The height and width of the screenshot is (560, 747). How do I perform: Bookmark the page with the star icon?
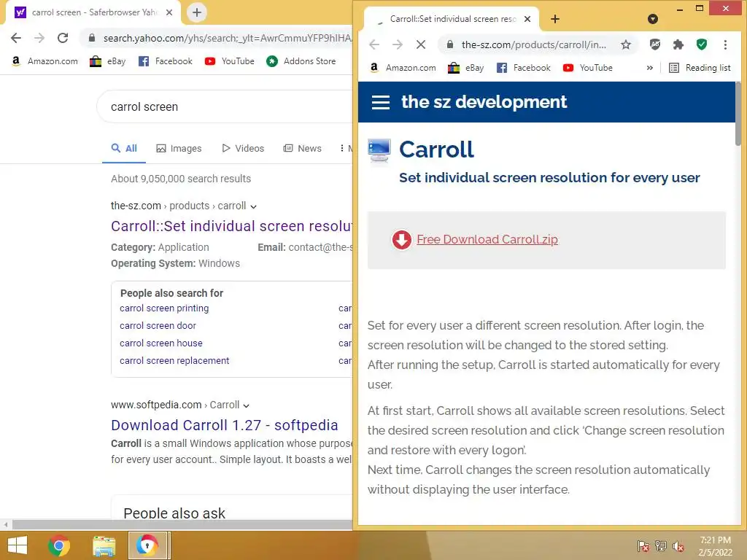(625, 44)
